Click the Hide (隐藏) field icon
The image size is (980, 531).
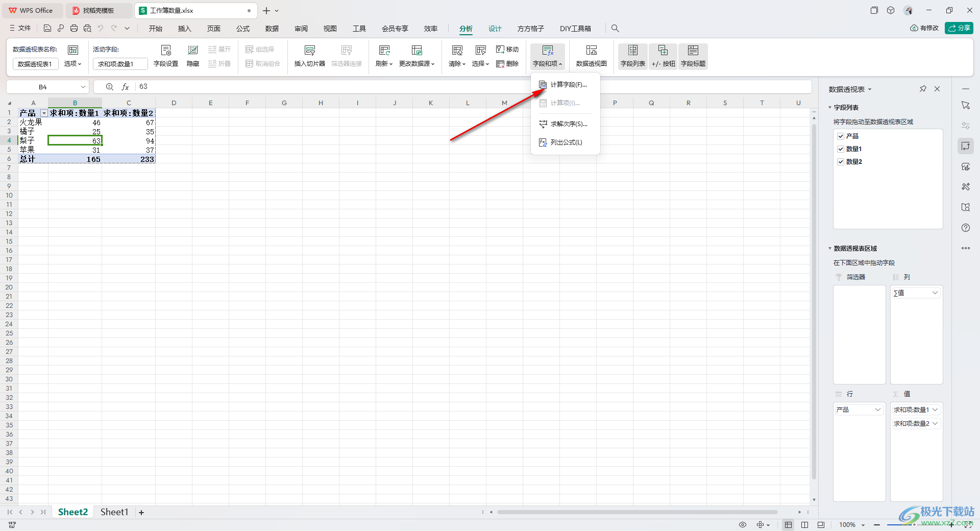pos(193,56)
